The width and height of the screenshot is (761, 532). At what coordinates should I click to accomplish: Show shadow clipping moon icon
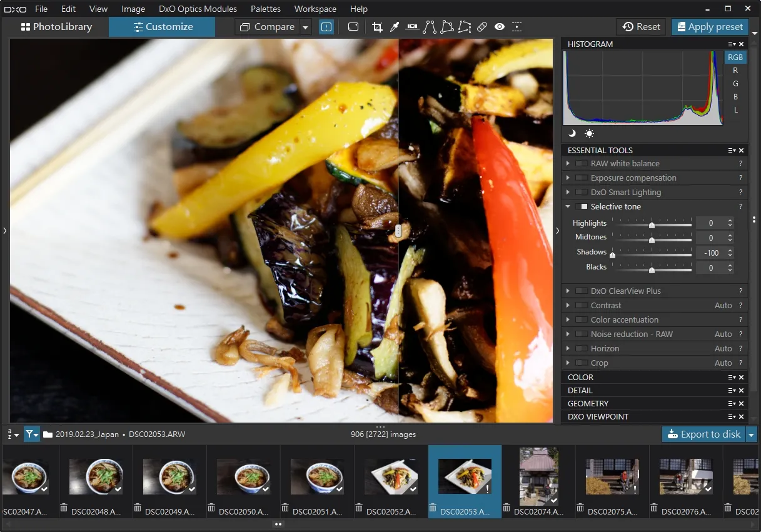point(572,133)
